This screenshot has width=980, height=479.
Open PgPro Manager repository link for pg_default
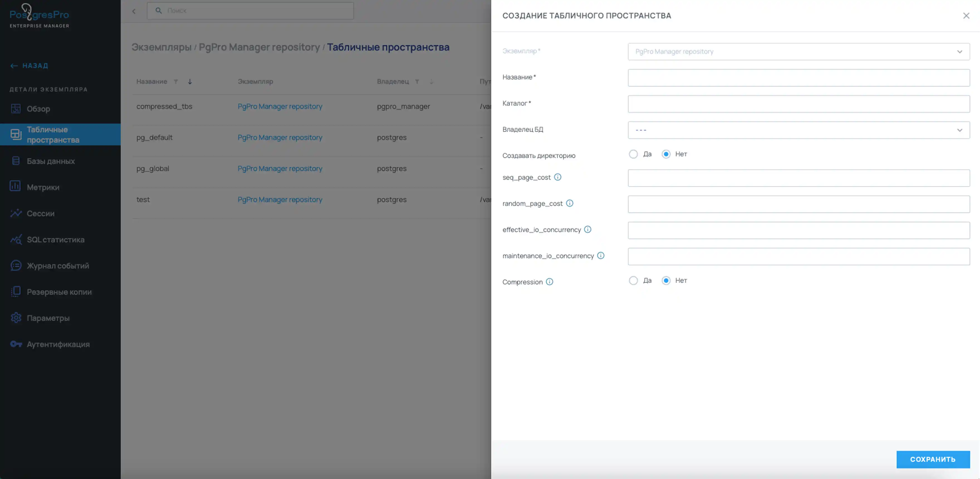click(x=280, y=137)
